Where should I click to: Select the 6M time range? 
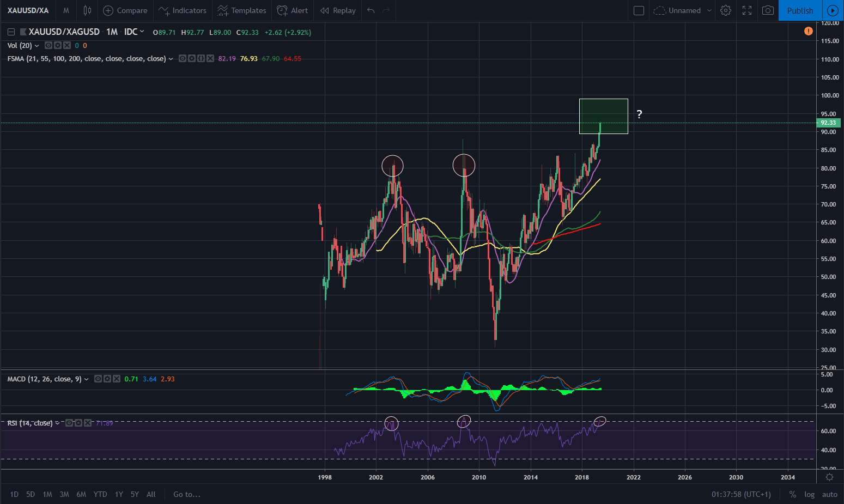(x=81, y=494)
